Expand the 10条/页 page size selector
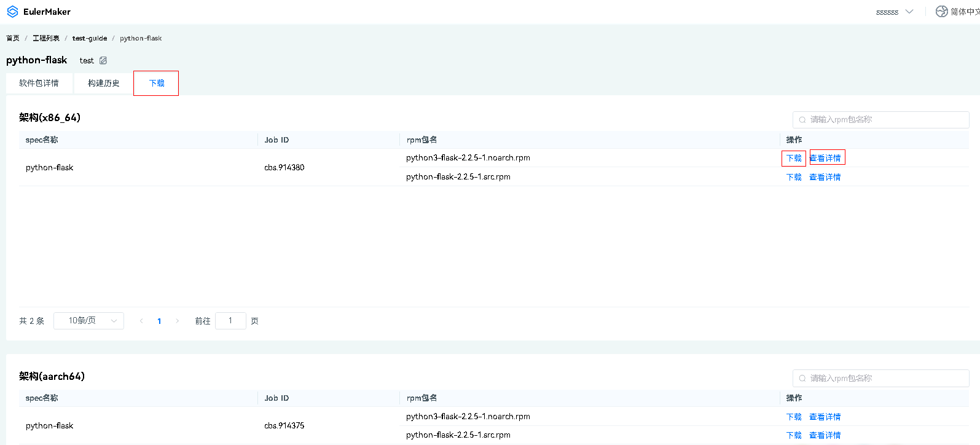This screenshot has width=980, height=445. tap(88, 321)
